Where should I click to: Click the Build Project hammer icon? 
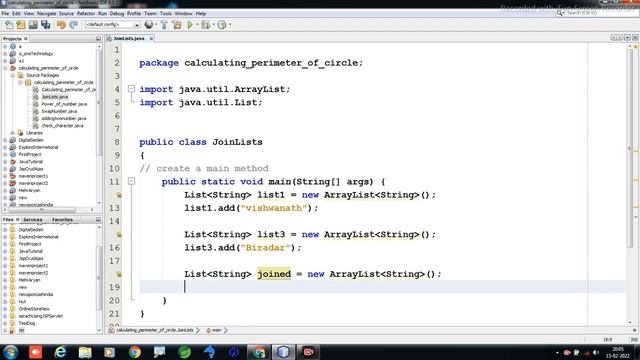tap(164, 25)
